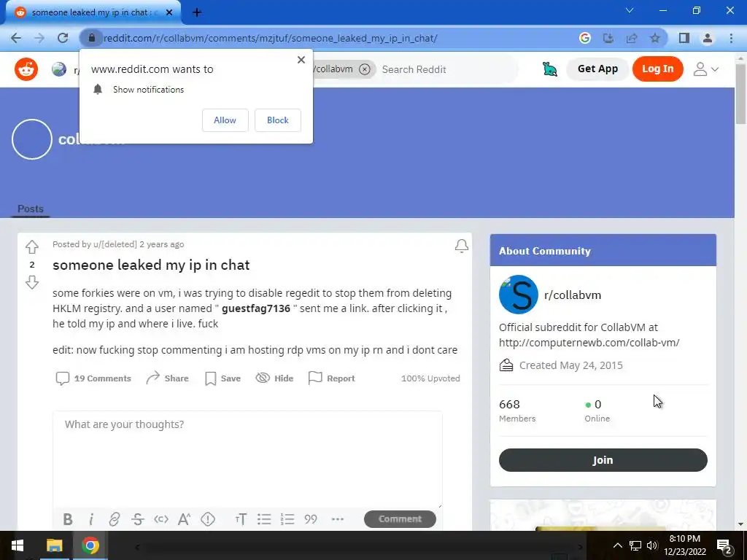Report the post with flag icon

point(332,378)
